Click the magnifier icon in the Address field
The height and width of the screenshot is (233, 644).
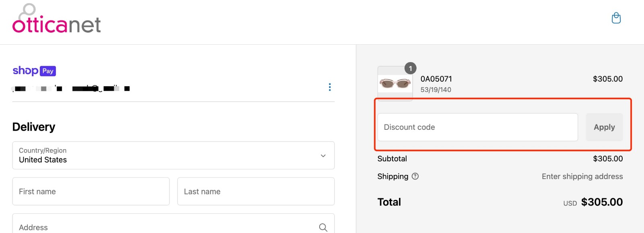(x=323, y=227)
